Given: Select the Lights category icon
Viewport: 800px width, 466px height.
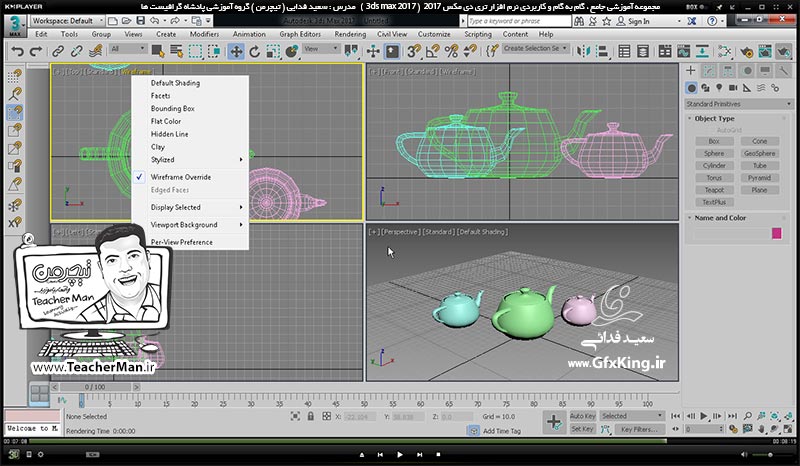Looking at the screenshot, I should click(719, 88).
